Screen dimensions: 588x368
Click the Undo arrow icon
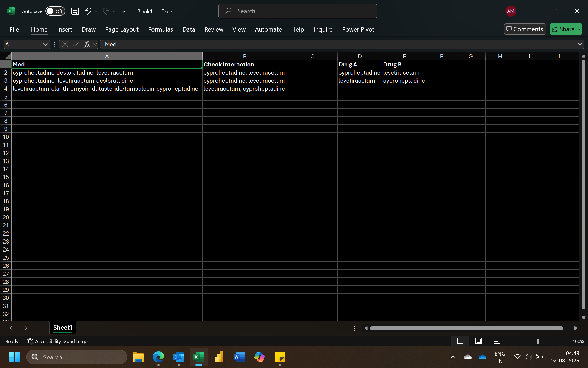pos(88,11)
